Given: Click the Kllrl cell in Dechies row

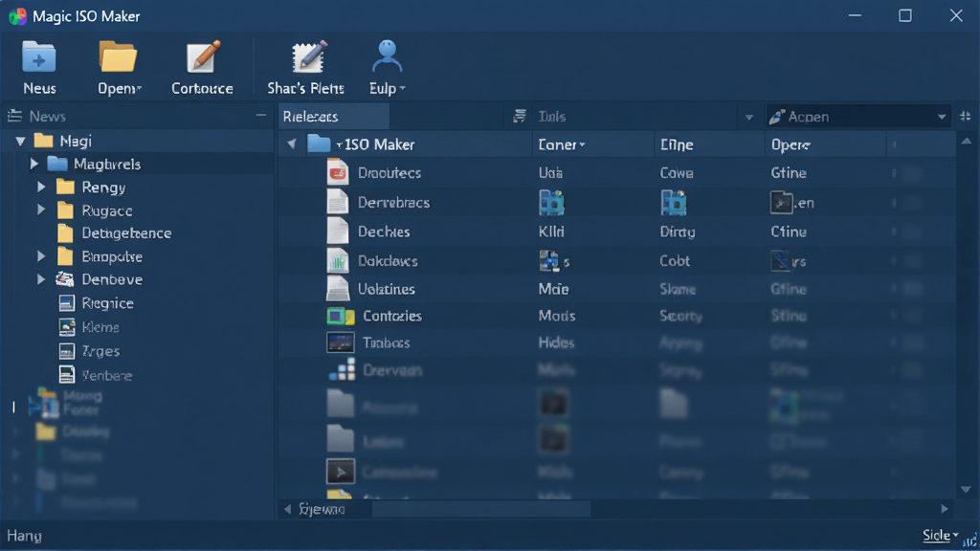Looking at the screenshot, I should pos(551,231).
